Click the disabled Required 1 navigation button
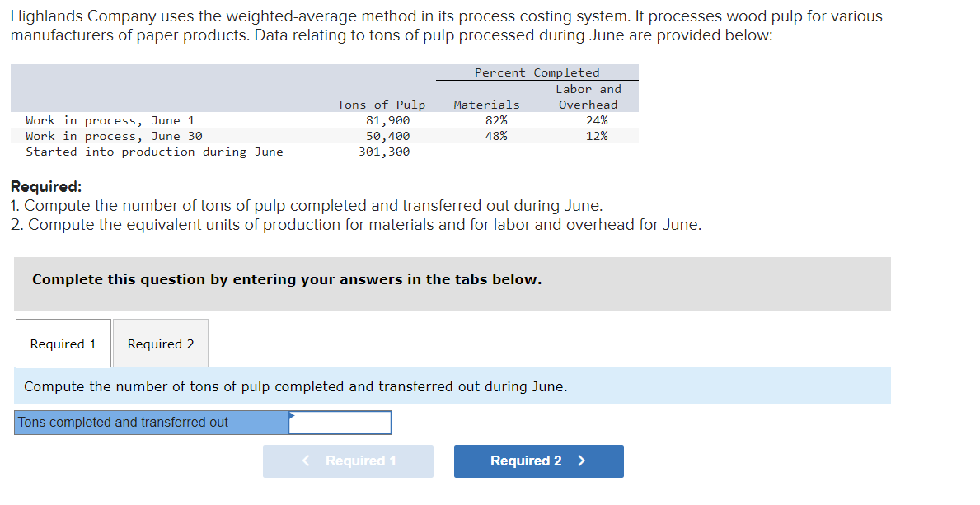 [x=348, y=461]
